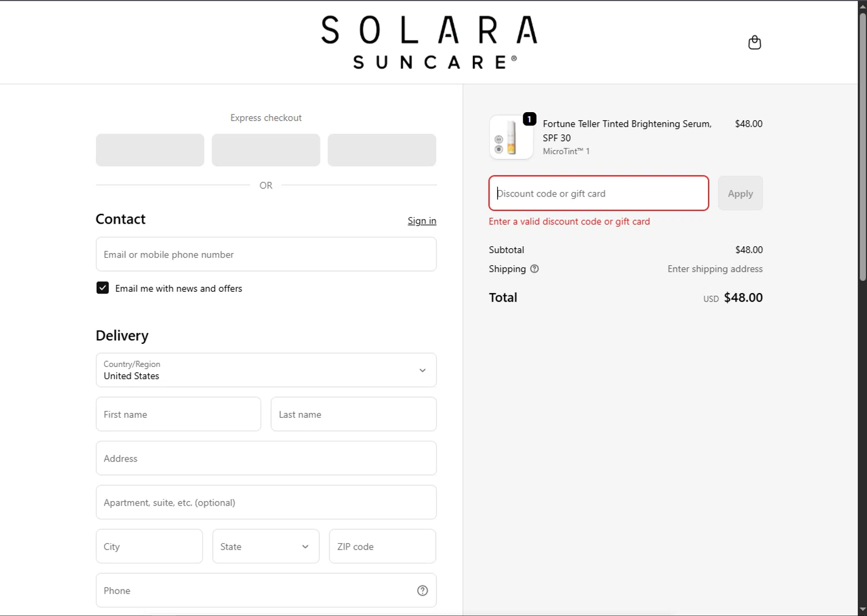Screen dimensions: 867x616
Task: Click the 'Enter a valid discount code' error text
Action: pos(569,221)
